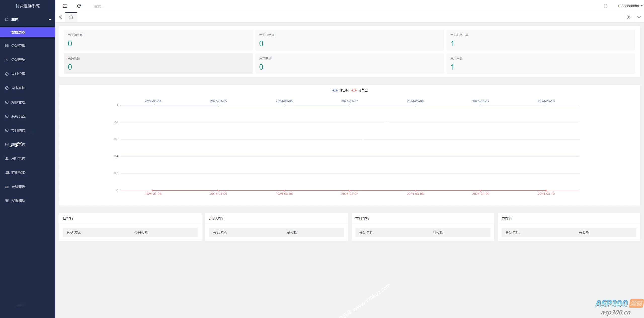The height and width of the screenshot is (318, 644).
Task: Open tab options dropdown chevron
Action: pyautogui.click(x=639, y=17)
